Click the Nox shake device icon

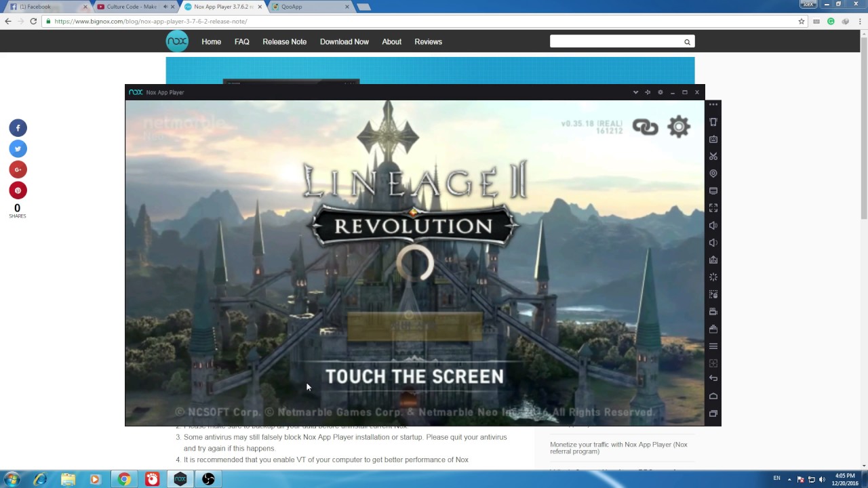point(713,122)
